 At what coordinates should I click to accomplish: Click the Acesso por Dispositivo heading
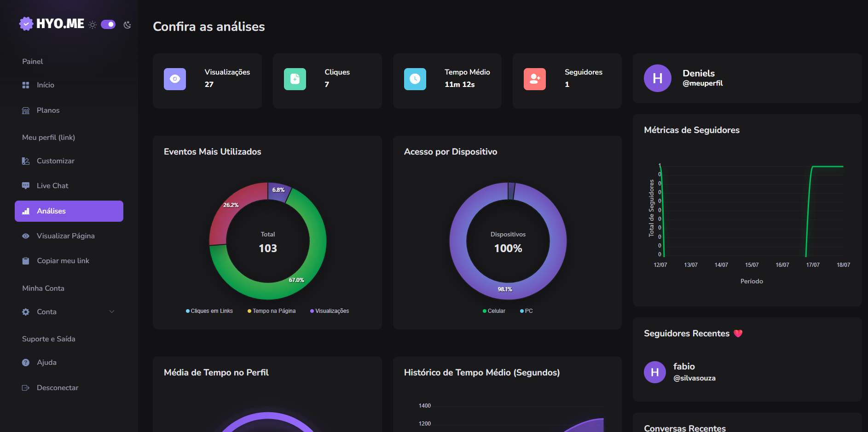[451, 152]
